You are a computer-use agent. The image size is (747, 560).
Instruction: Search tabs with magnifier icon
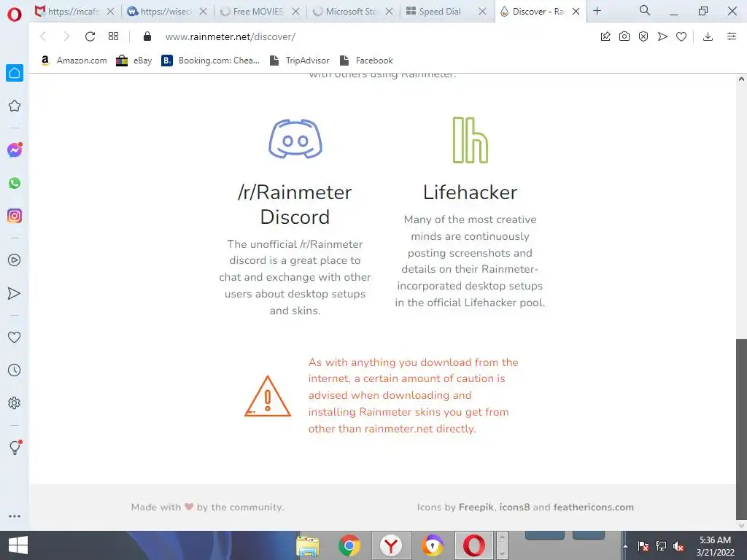[645, 10]
